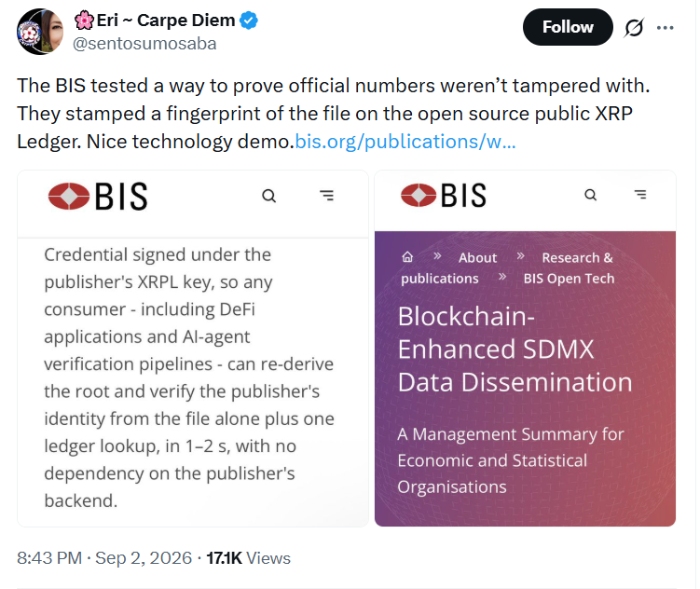Click the hamburger menu in right BIS image
Image resolution: width=700 pixels, height=589 pixels.
pyautogui.click(x=640, y=194)
